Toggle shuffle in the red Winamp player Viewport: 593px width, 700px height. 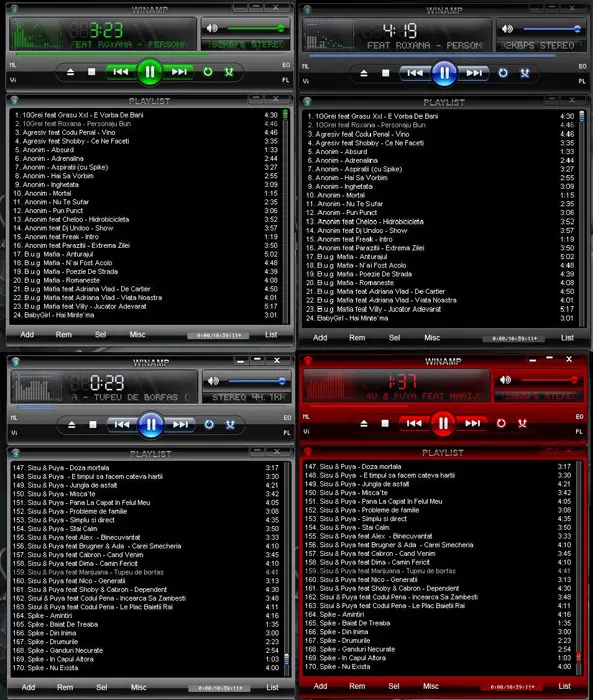click(522, 423)
